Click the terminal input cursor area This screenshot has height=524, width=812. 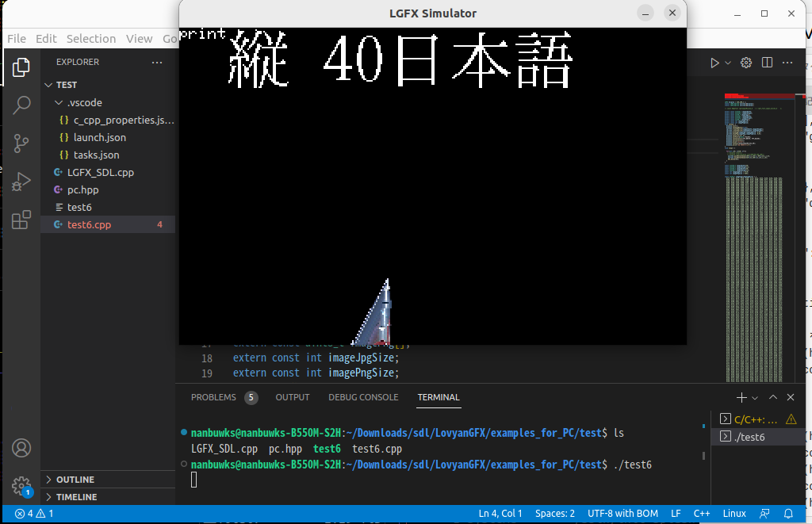pyautogui.click(x=194, y=480)
